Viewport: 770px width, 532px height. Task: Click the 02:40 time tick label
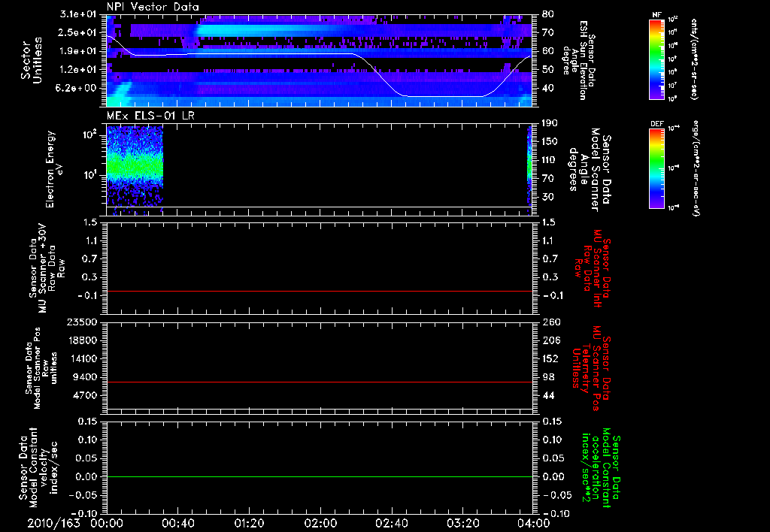point(391,523)
